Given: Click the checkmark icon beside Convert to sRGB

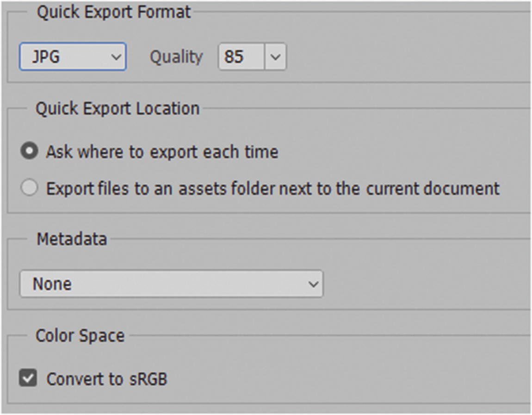Looking at the screenshot, I should 28,378.
